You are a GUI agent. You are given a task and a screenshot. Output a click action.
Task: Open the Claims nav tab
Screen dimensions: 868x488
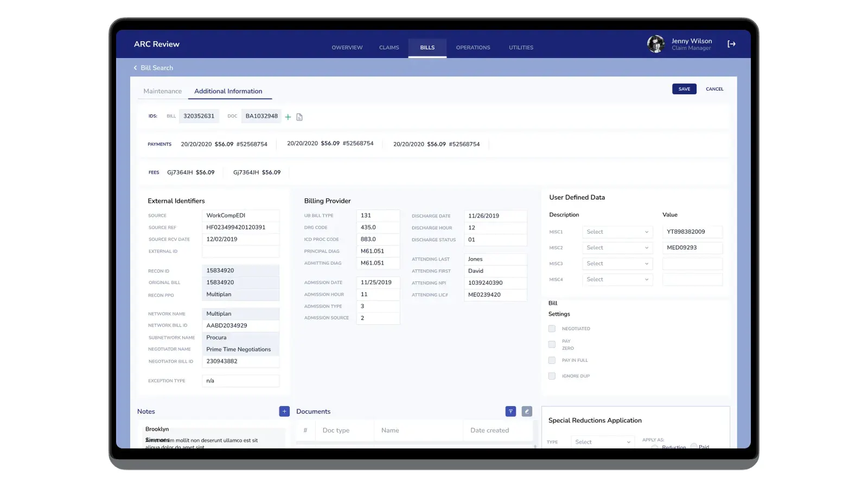[x=389, y=48]
